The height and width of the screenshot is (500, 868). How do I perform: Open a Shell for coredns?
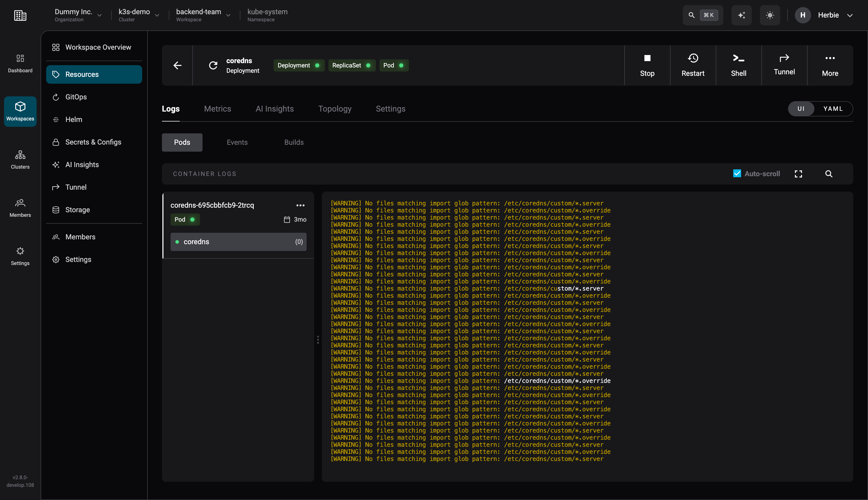pyautogui.click(x=738, y=65)
